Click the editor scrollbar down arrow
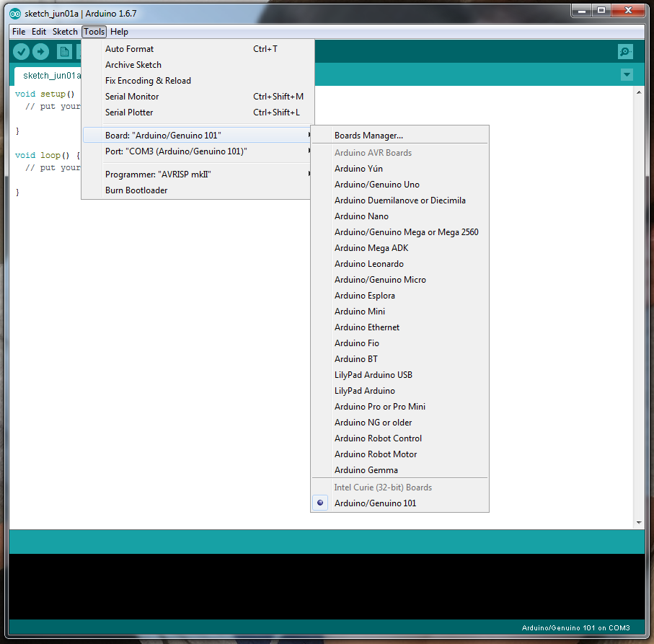 639,523
